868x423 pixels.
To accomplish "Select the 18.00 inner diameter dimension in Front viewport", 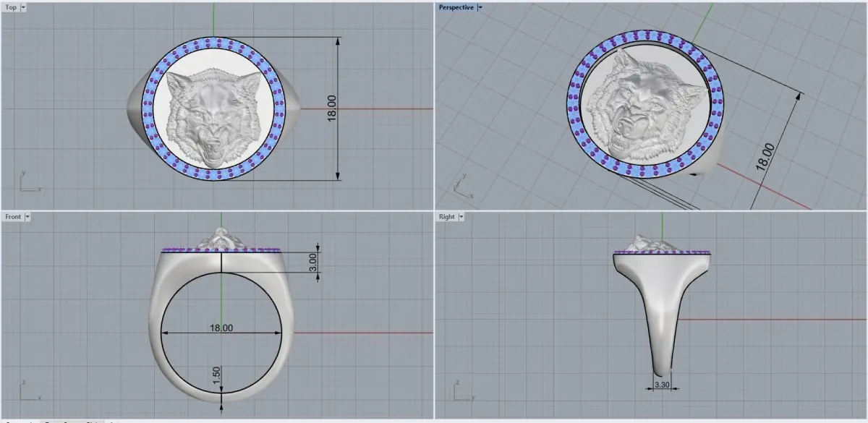I will [221, 328].
